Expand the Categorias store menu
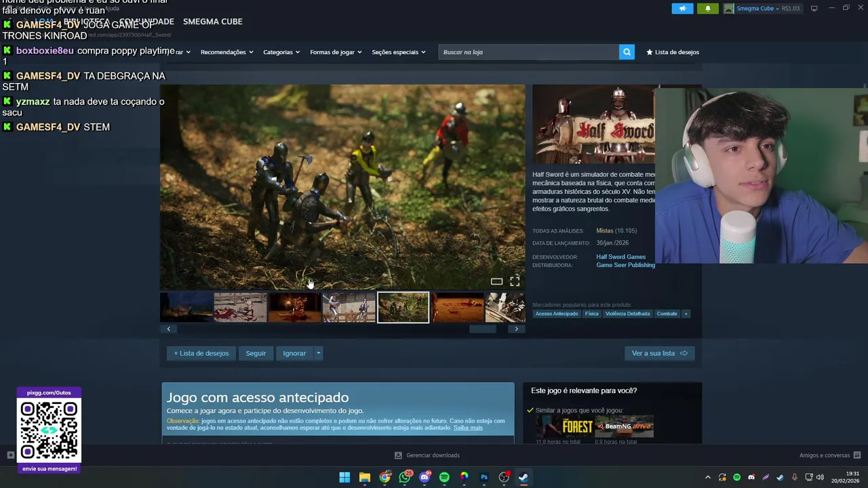Screen dimensions: 868x488 point(281,52)
